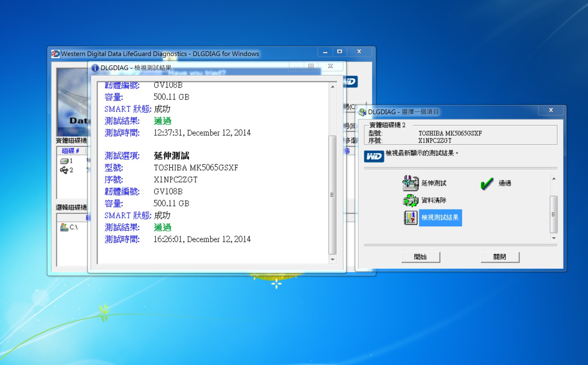Close the Data LifeGuard main window
The height and width of the screenshot is (365, 588).
[x=359, y=52]
